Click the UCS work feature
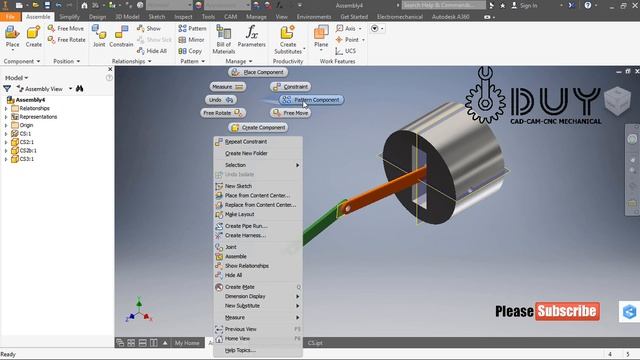Image resolution: width=640 pixels, height=360 pixels. tap(346, 51)
